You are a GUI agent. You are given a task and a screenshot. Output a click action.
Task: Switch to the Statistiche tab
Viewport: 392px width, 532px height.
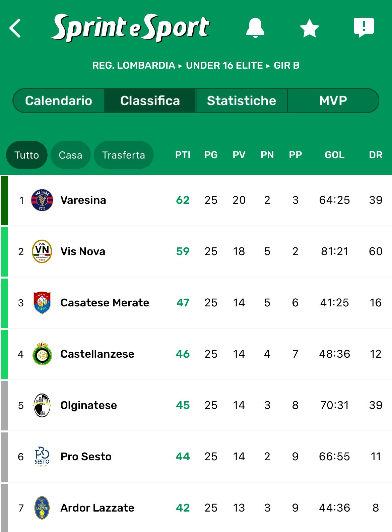242,101
